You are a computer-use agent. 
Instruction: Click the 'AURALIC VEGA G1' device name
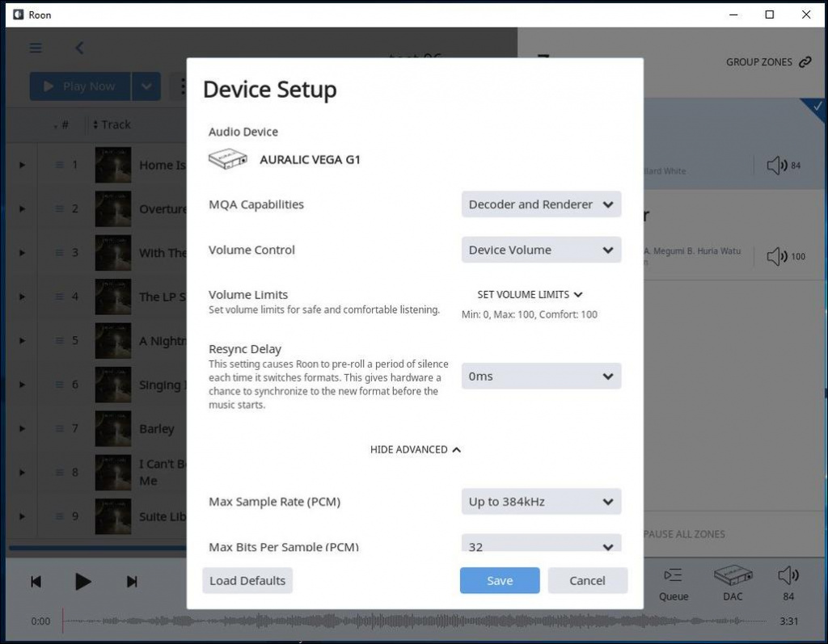click(x=310, y=159)
